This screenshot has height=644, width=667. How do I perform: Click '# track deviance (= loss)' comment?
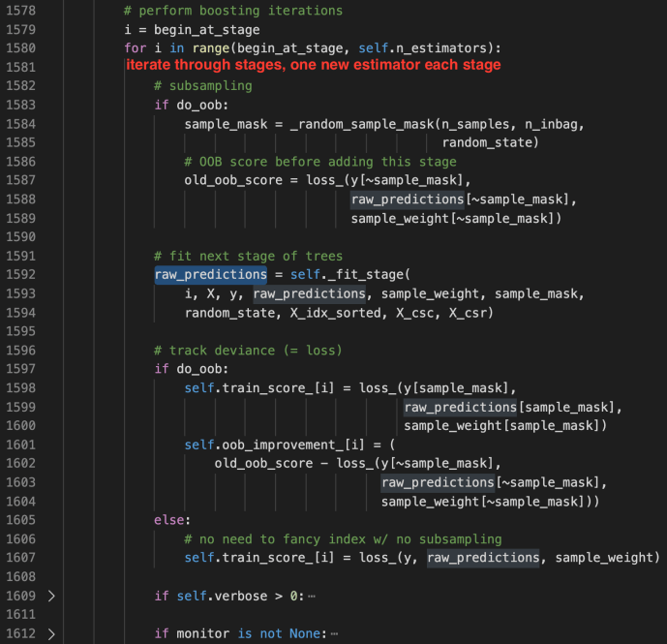pos(248,351)
